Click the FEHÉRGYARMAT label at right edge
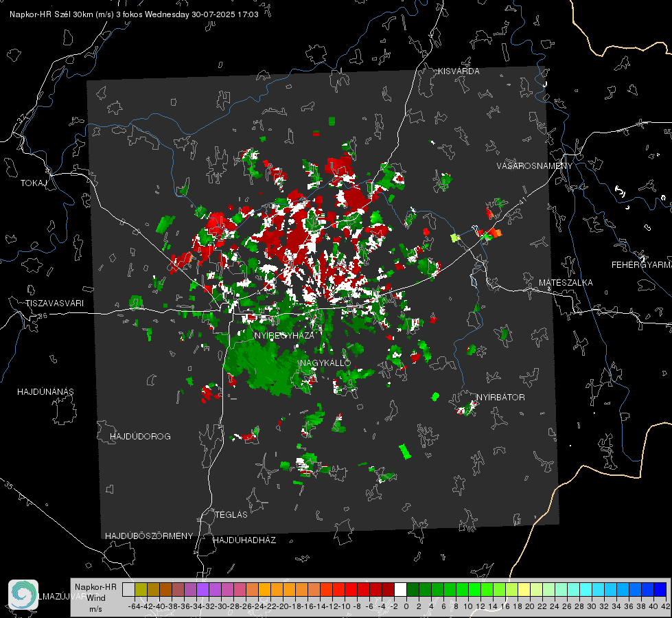Viewport: 672px width, 618px height. (x=642, y=265)
